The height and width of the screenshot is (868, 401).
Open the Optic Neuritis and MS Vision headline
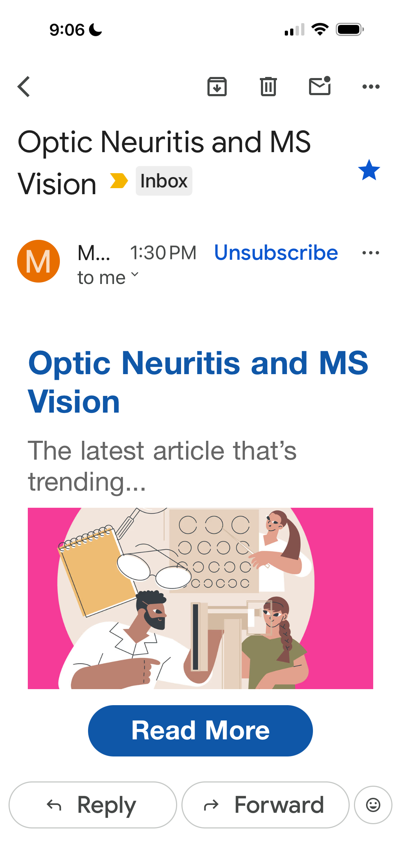click(198, 382)
